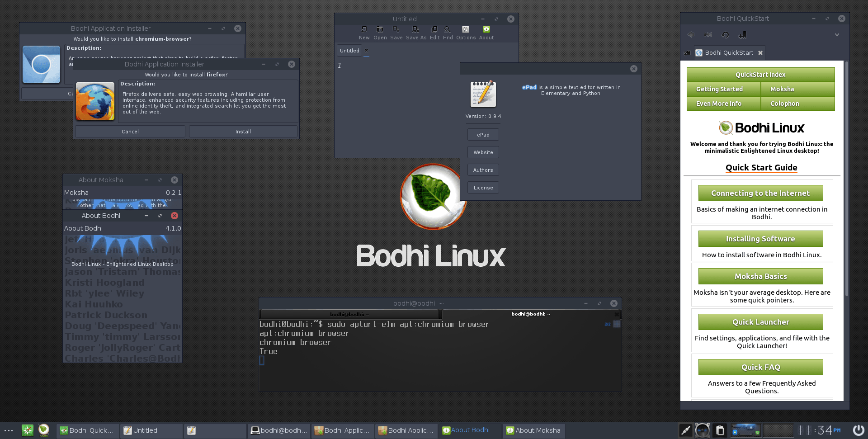Open the Installing Software guide
Screen dimensions: 868x439
click(760, 239)
